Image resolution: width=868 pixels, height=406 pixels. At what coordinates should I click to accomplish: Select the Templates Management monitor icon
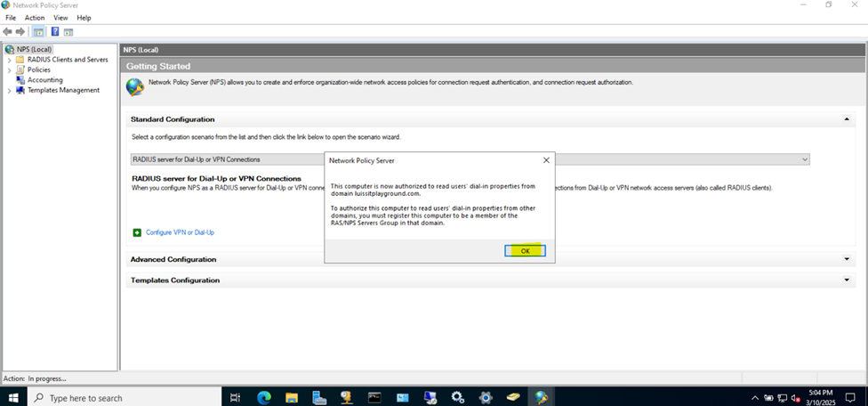point(20,90)
